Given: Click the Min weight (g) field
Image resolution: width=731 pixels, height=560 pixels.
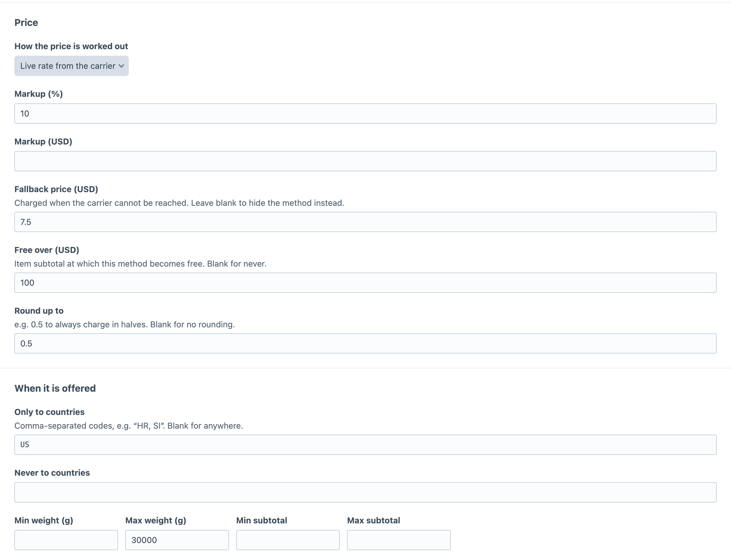Looking at the screenshot, I should click(x=66, y=540).
